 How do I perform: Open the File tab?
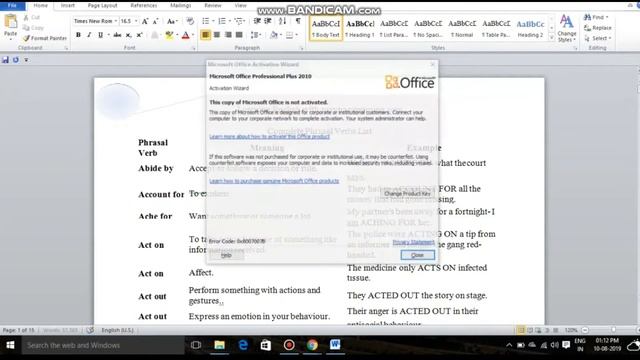tap(12, 6)
